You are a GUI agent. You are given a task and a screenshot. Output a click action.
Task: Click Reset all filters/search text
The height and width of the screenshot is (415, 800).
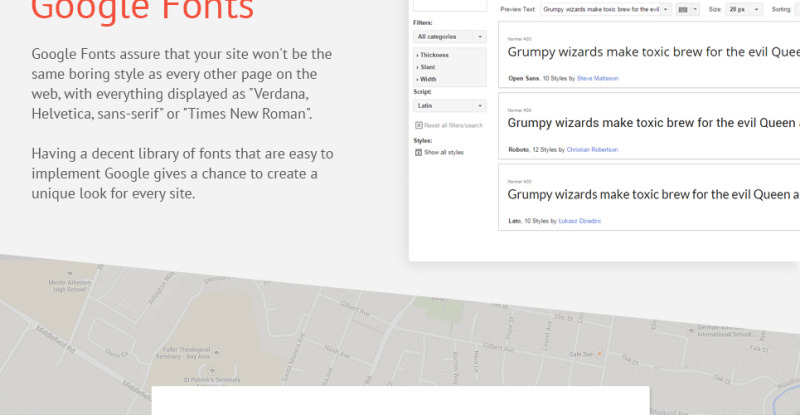[453, 126]
